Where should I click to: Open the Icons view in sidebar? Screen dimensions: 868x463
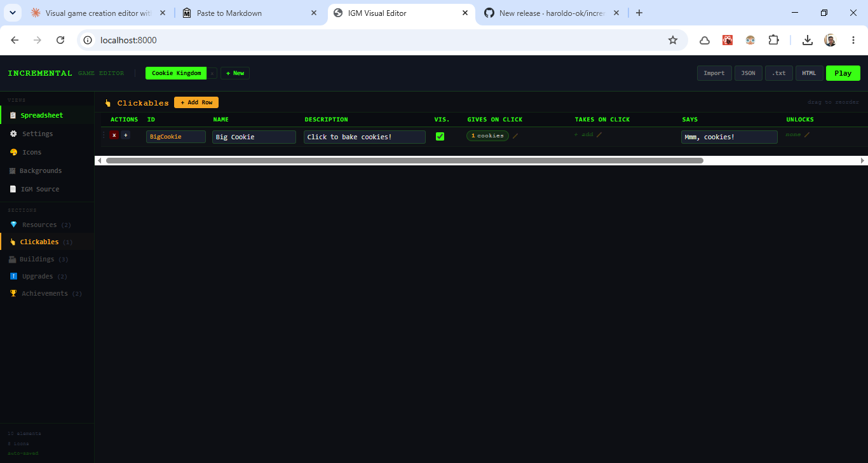click(47, 152)
